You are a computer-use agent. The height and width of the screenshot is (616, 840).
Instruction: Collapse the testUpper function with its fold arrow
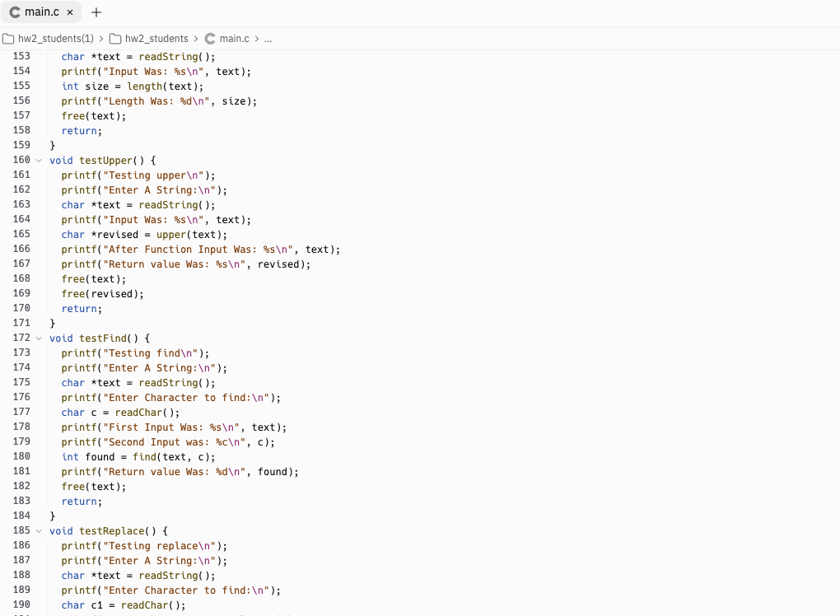38,160
